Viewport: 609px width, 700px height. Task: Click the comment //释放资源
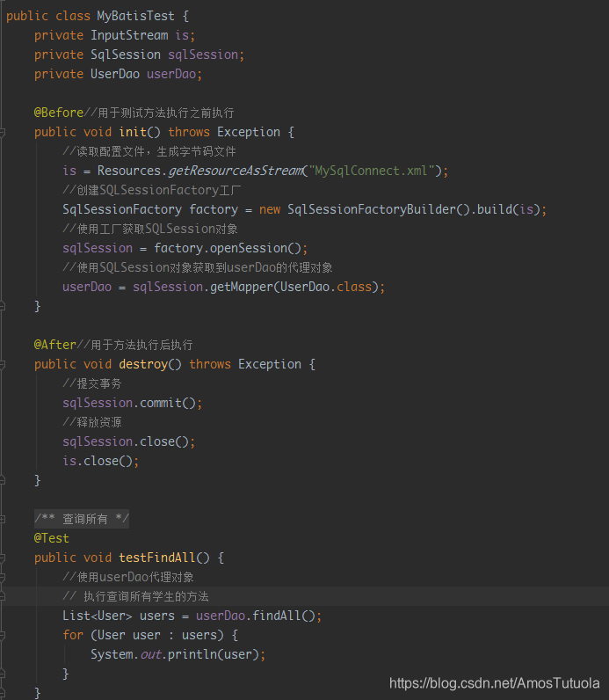[x=92, y=422]
